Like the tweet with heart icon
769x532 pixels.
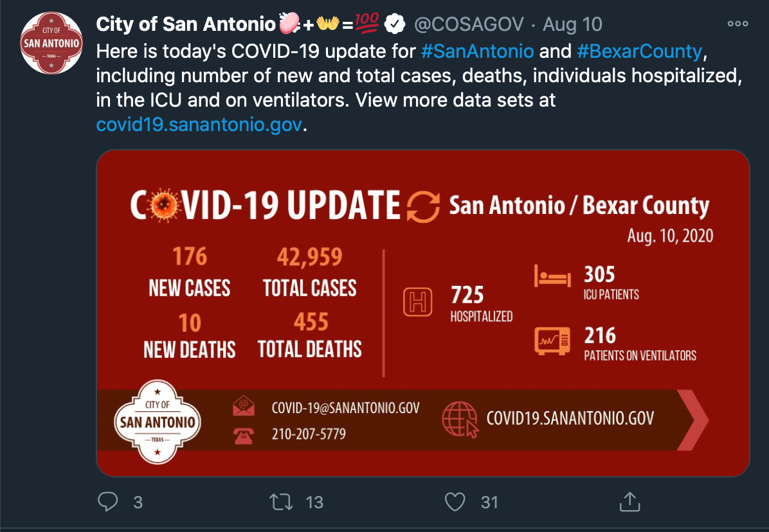pyautogui.click(x=455, y=502)
